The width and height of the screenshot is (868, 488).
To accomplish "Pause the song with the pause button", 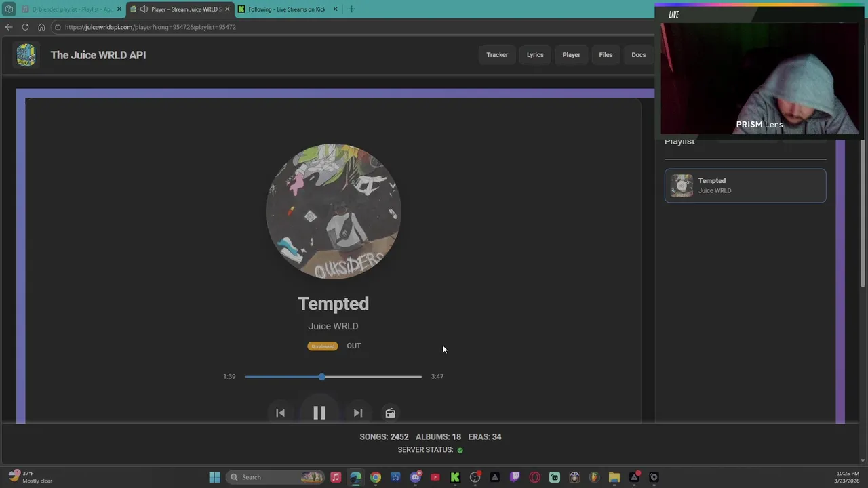I will tap(319, 413).
